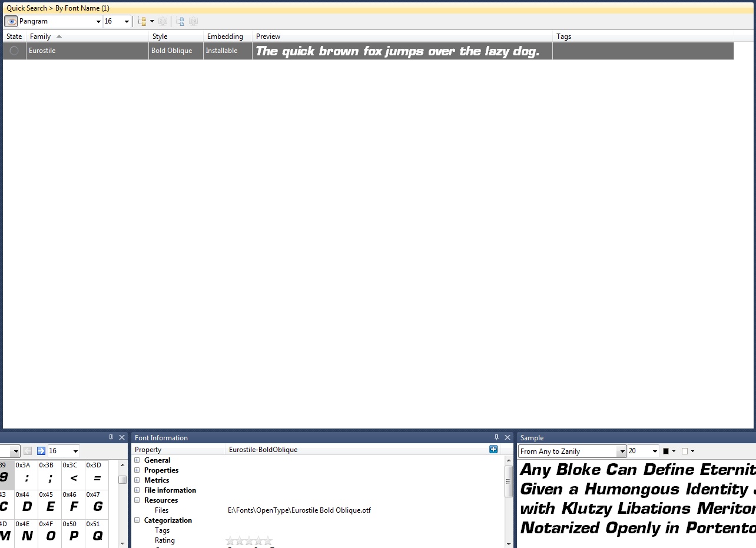Click the second Z-A sort icon
The height and width of the screenshot is (548, 756).
193,21
